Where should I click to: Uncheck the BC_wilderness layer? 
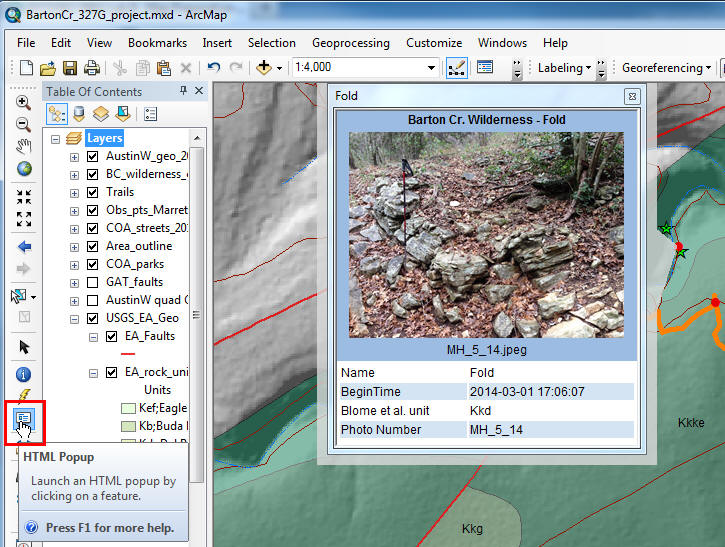pos(92,174)
